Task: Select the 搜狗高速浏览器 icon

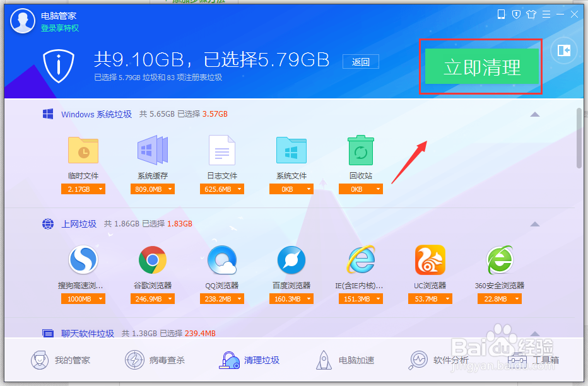Action: point(83,260)
